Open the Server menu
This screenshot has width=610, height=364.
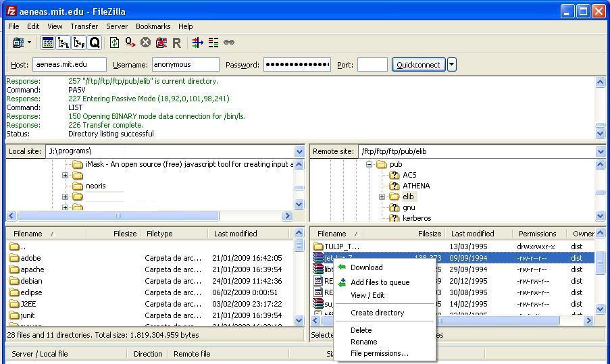pos(117,26)
